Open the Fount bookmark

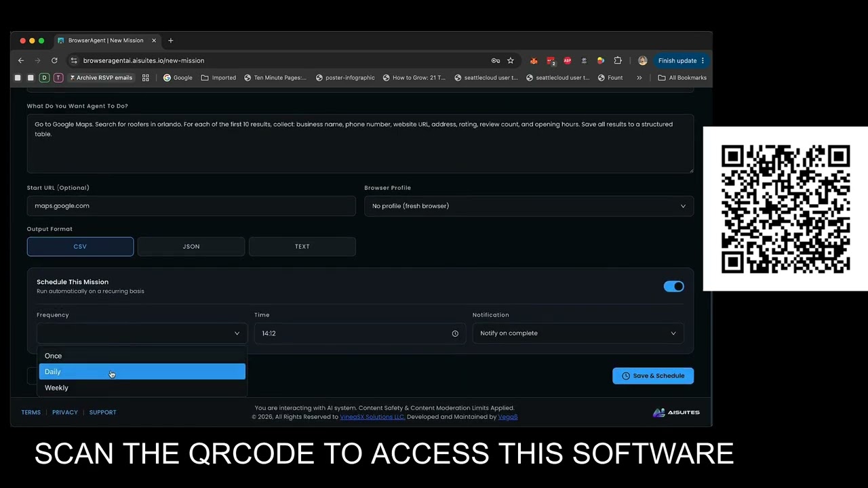(610, 78)
